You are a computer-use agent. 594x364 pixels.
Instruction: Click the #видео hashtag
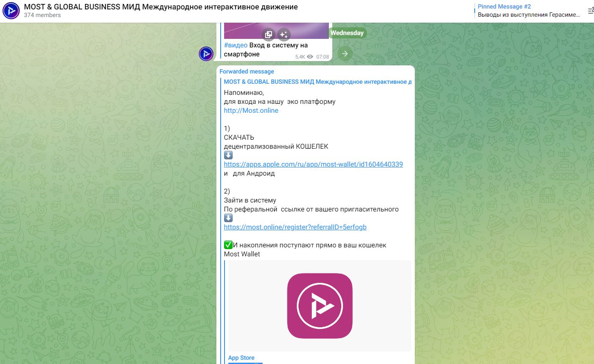[236, 45]
